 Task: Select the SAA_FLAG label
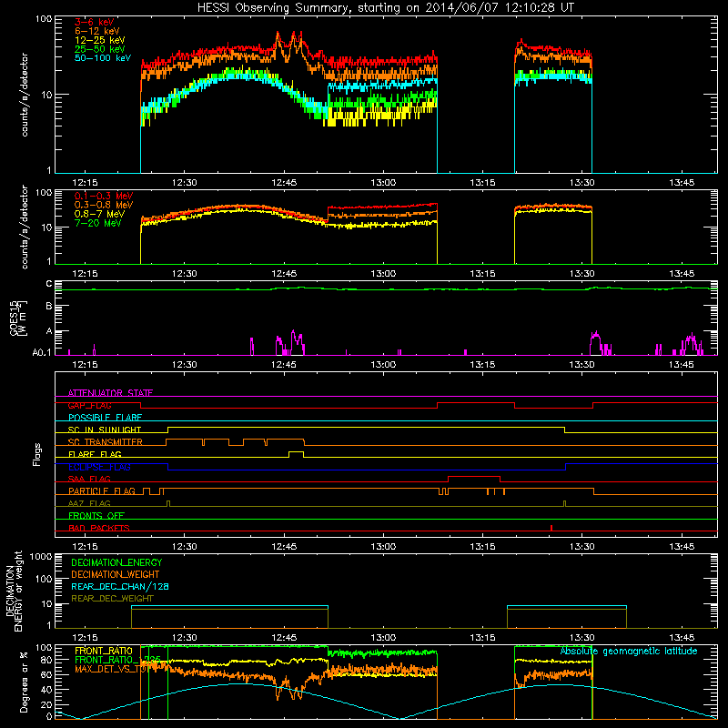coord(89,479)
